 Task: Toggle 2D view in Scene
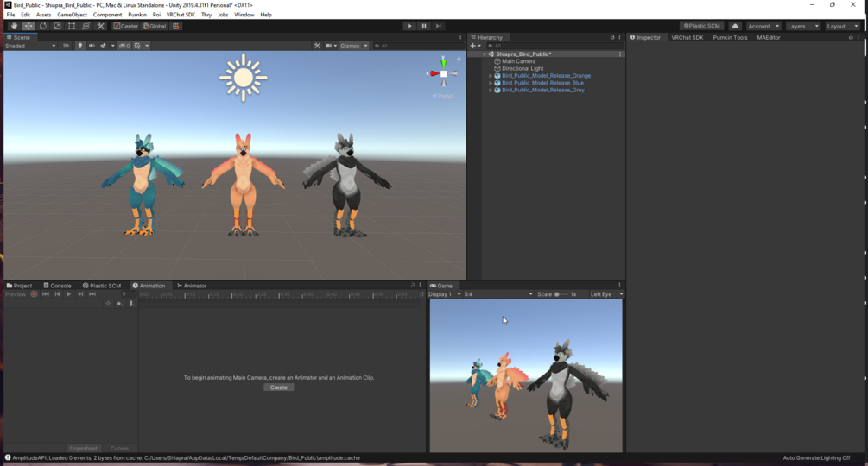point(66,46)
